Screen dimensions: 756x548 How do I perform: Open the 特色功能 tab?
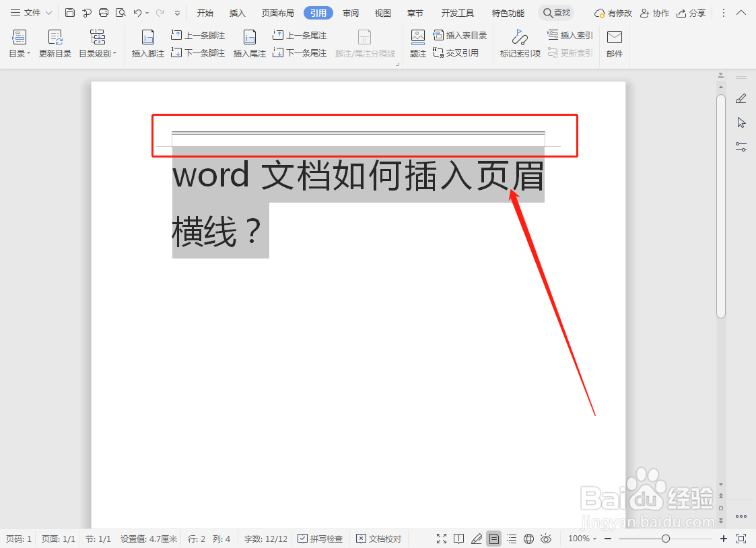[508, 13]
